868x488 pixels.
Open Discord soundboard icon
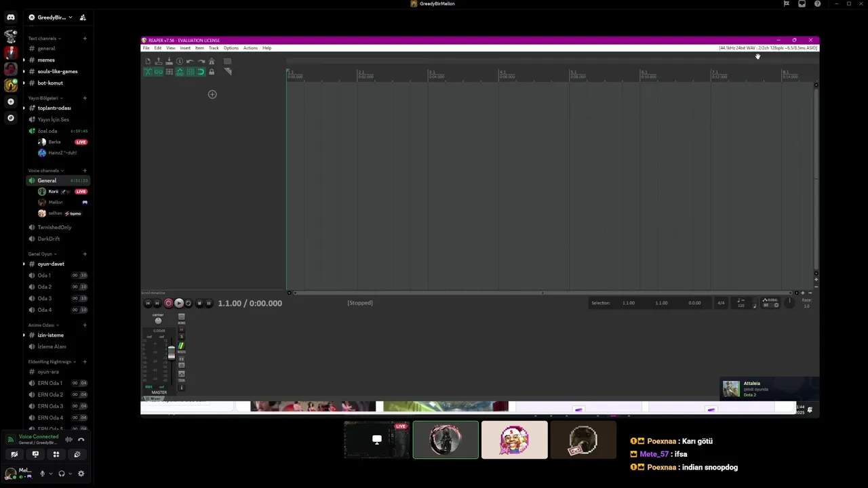click(x=77, y=455)
